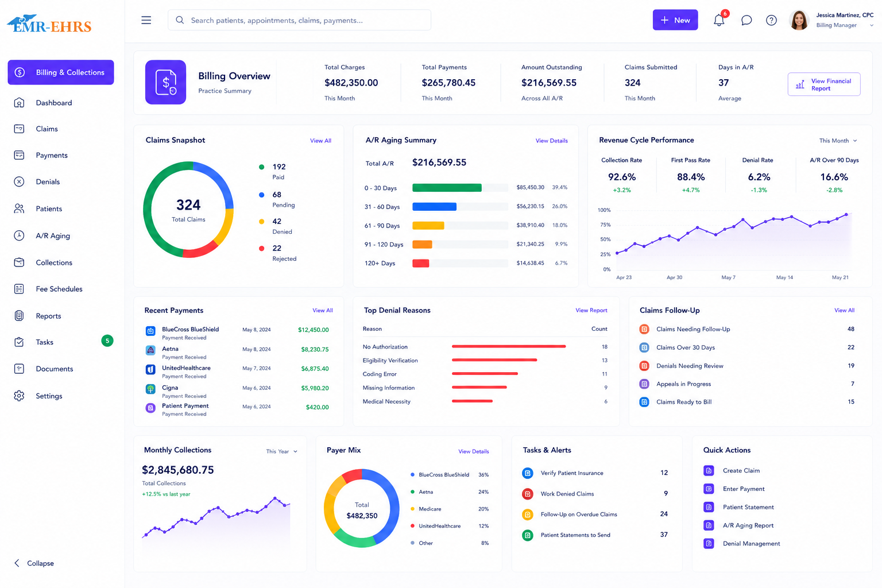
Task: Collapse the sidebar navigation
Action: [x=34, y=563]
